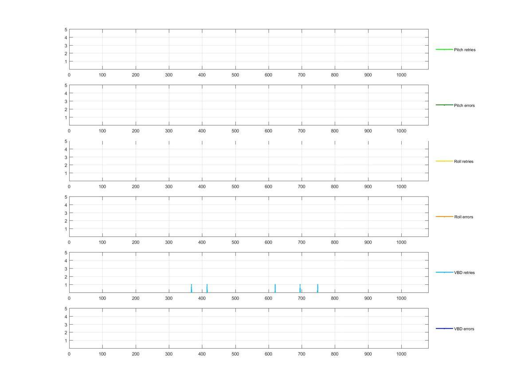Click the 500 x-axis label under VBD errors plot

point(235,354)
